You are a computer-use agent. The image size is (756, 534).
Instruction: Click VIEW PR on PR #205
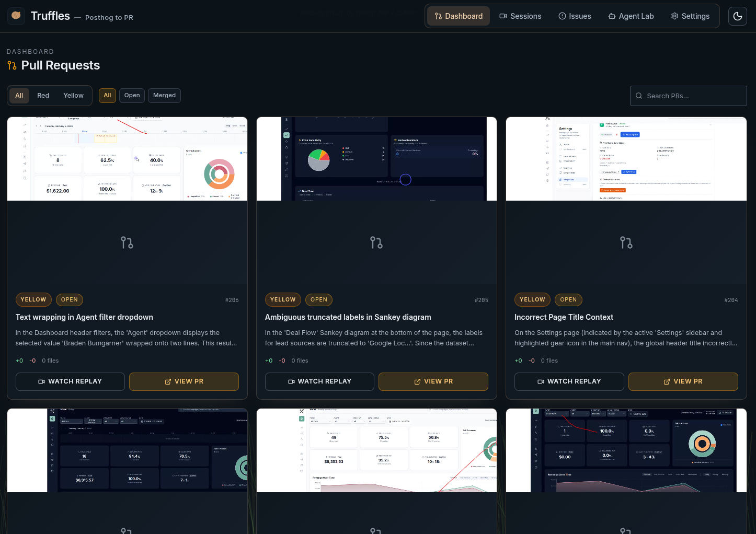pyautogui.click(x=433, y=381)
